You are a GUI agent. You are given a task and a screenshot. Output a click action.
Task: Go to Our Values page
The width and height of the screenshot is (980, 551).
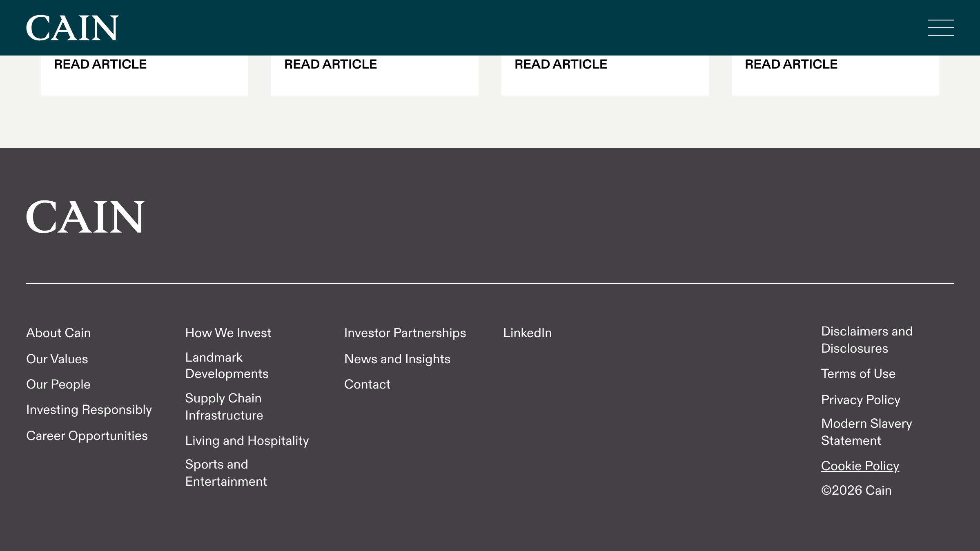(x=57, y=359)
